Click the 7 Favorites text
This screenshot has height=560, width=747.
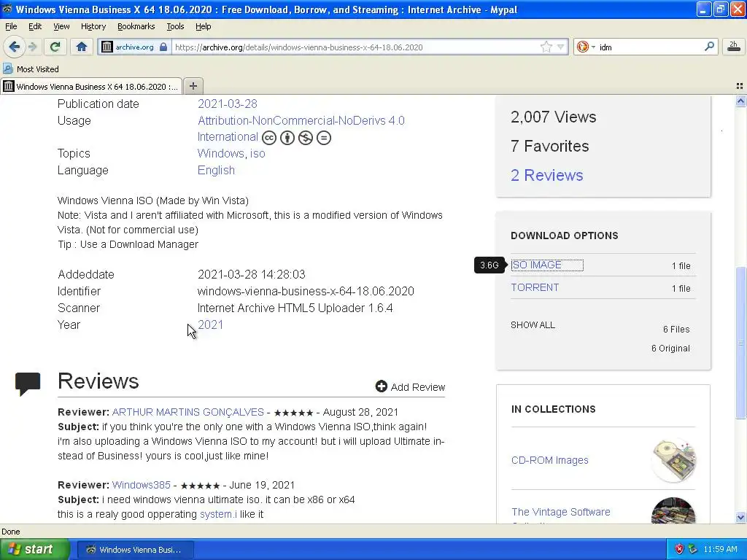550,146
